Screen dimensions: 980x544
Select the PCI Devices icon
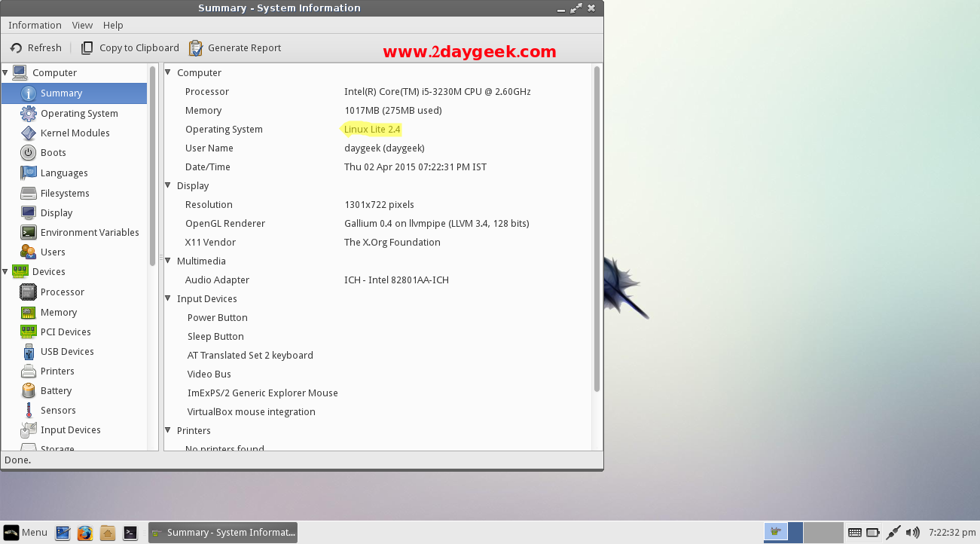click(29, 332)
